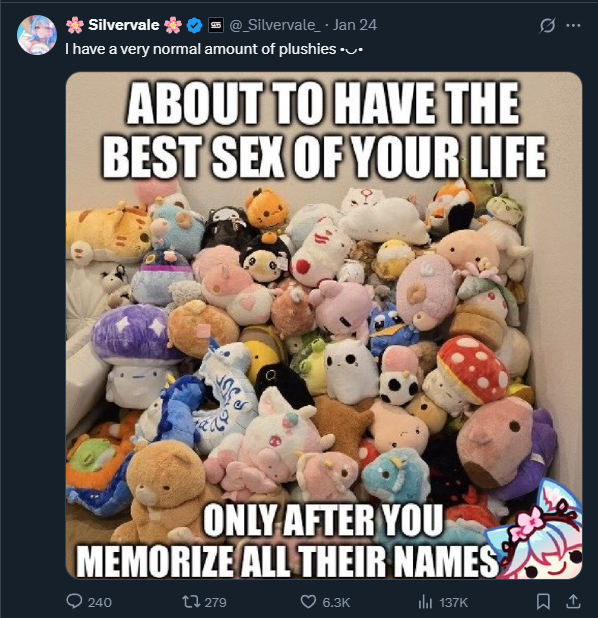This screenshot has height=618, width=598.
Task: Like the post with the heart icon
Action: coord(308,601)
